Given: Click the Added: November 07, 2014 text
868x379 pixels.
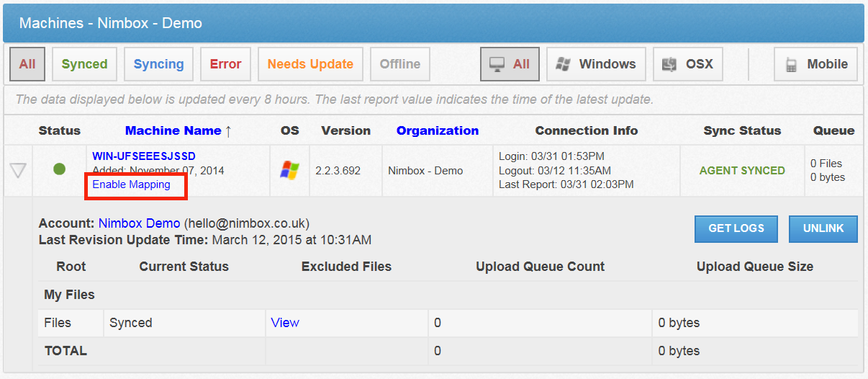Looking at the screenshot, I should pyautogui.click(x=158, y=171).
